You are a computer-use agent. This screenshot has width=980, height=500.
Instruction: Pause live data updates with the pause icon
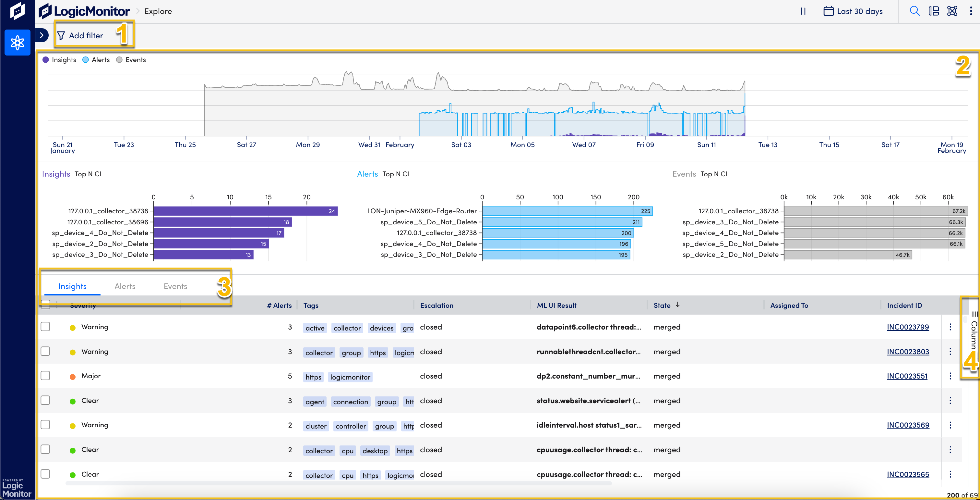pyautogui.click(x=803, y=11)
